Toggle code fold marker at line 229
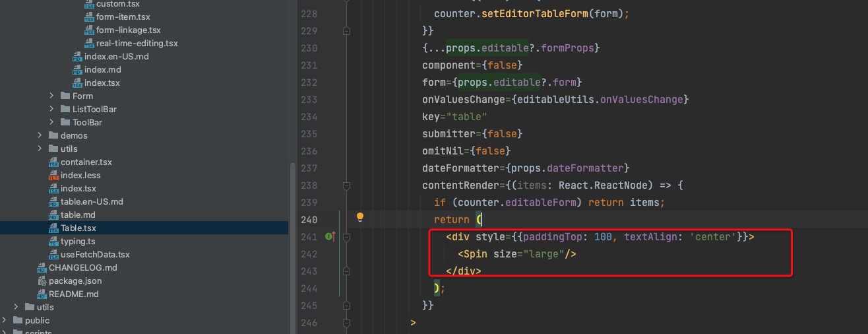 pyautogui.click(x=346, y=31)
